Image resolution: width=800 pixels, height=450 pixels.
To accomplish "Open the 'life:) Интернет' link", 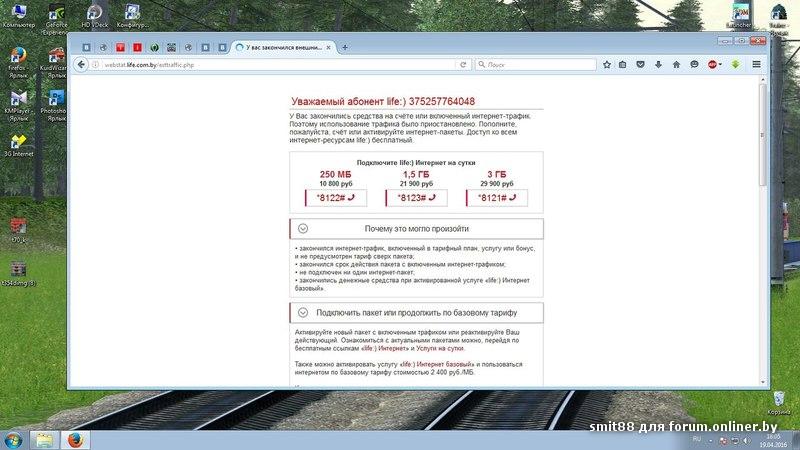I will point(385,348).
